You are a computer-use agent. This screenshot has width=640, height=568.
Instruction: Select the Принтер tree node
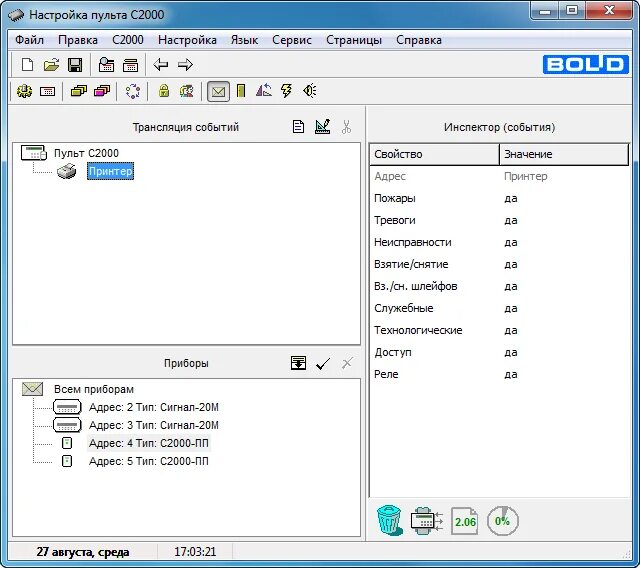pos(110,171)
